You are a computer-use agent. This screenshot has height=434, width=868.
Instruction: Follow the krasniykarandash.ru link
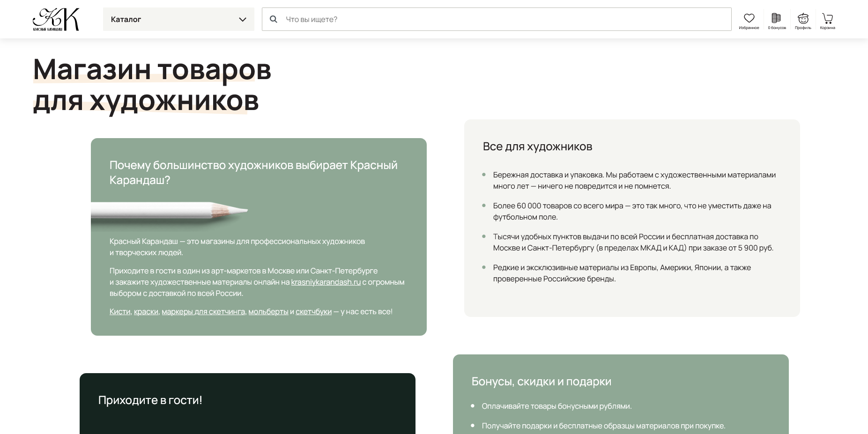(326, 282)
